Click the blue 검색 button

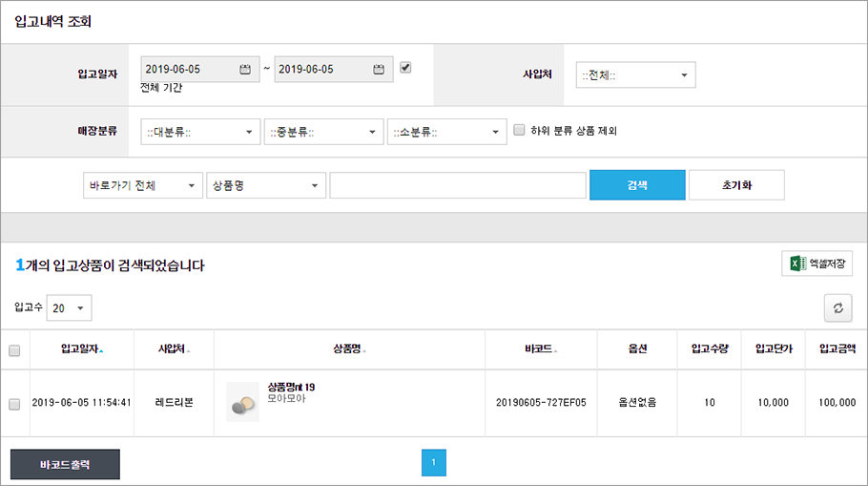[637, 185]
